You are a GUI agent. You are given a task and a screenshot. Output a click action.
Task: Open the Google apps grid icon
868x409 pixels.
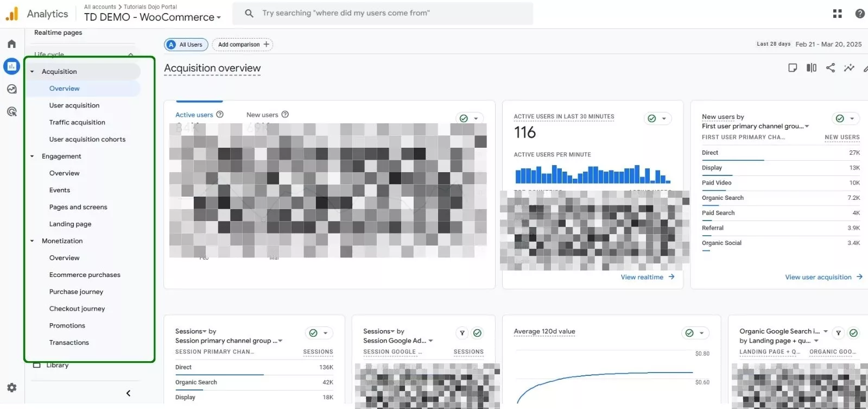coord(837,14)
